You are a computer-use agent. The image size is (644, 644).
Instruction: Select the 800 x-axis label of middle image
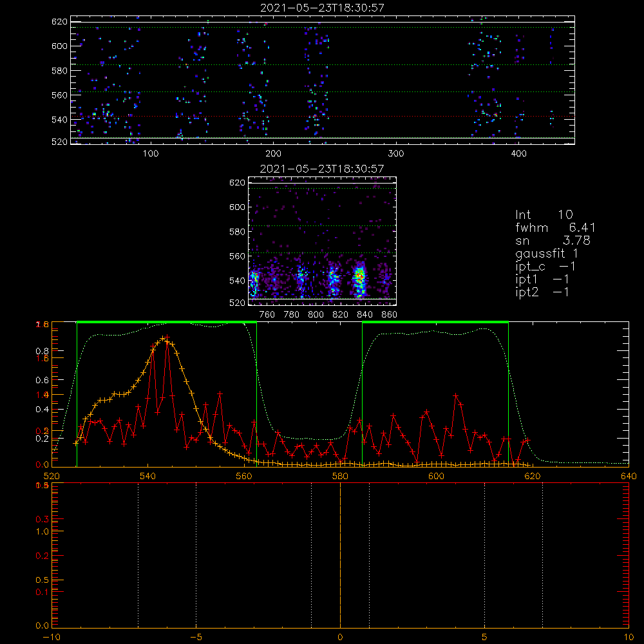[x=316, y=315]
